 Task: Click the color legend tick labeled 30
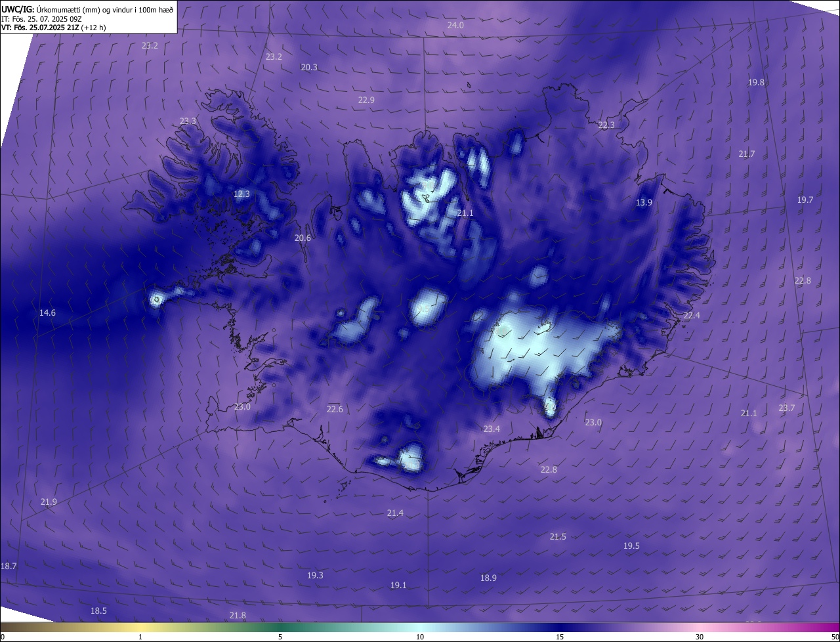(700, 637)
